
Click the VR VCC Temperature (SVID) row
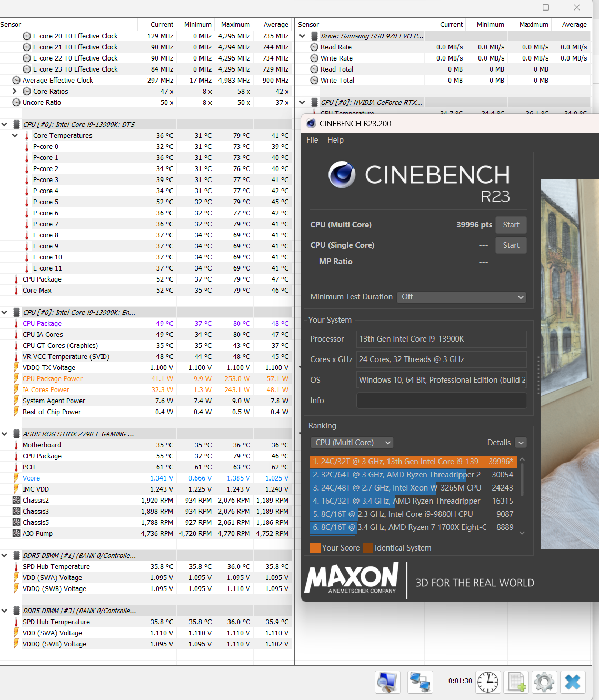click(146, 357)
